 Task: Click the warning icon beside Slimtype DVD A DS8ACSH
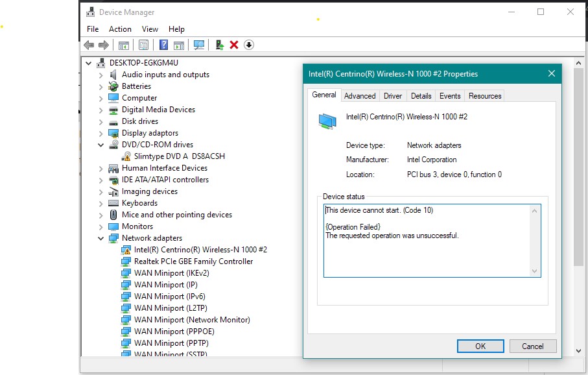(126, 156)
